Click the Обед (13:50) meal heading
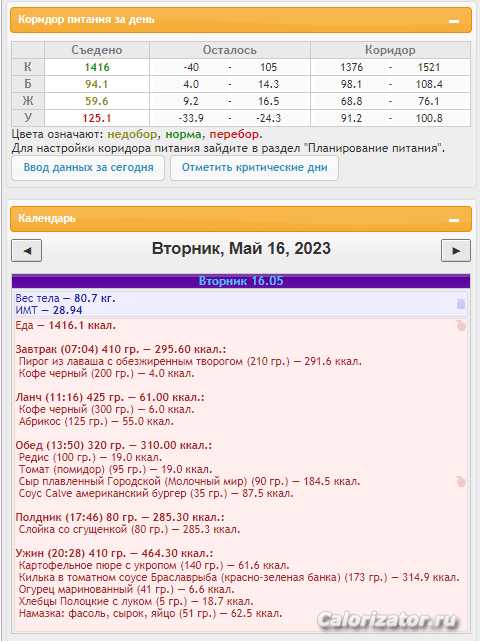 click(x=114, y=445)
